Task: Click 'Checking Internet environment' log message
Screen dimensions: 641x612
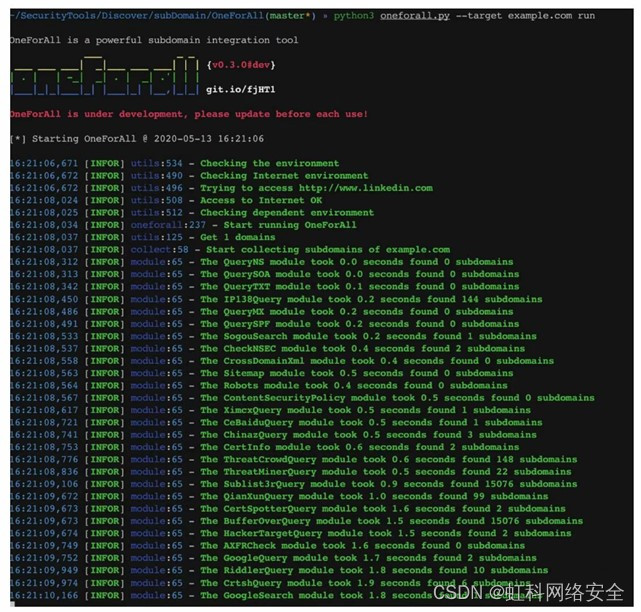Action: [284, 176]
